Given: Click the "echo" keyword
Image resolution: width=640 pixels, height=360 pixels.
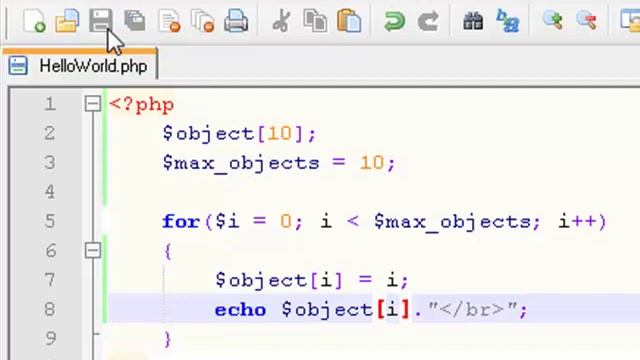Looking at the screenshot, I should coord(240,310).
